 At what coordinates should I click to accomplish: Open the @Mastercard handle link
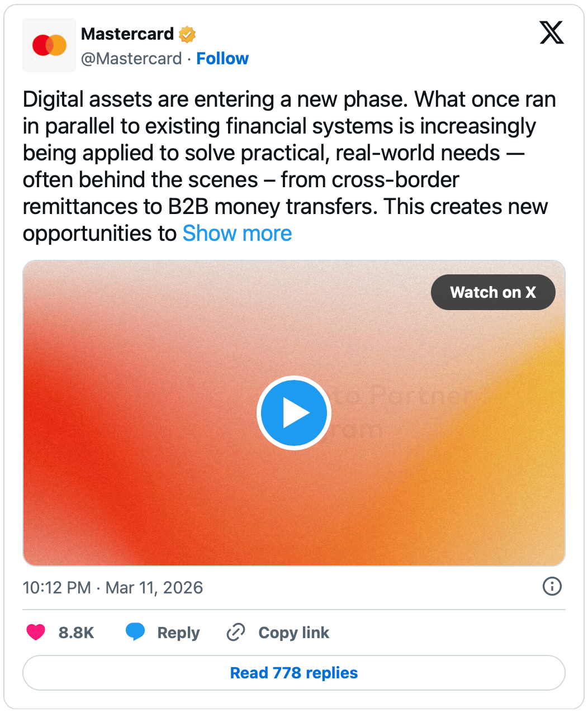pos(131,58)
